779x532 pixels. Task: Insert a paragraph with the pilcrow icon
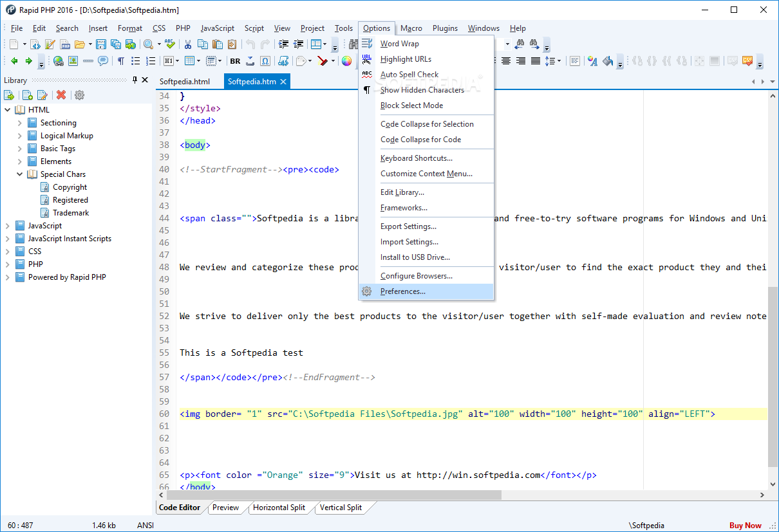120,61
